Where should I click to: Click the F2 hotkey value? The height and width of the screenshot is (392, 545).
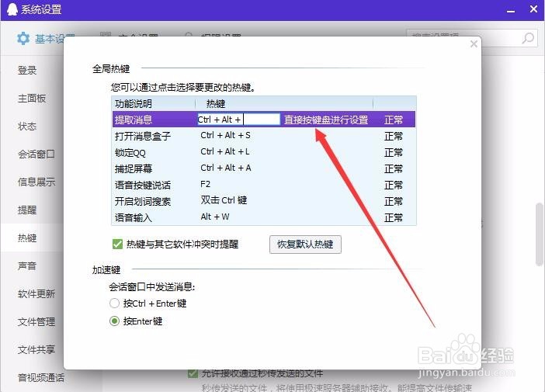point(205,184)
